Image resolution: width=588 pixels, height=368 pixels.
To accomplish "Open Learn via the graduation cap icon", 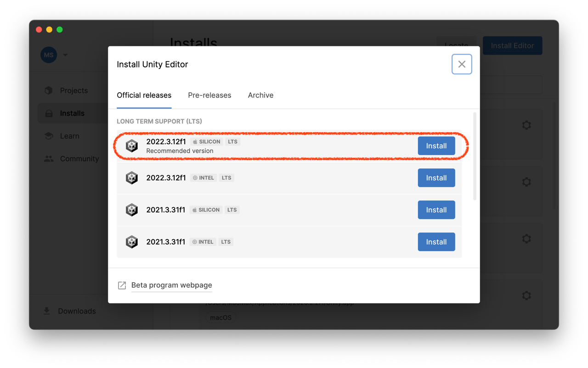I will point(49,136).
